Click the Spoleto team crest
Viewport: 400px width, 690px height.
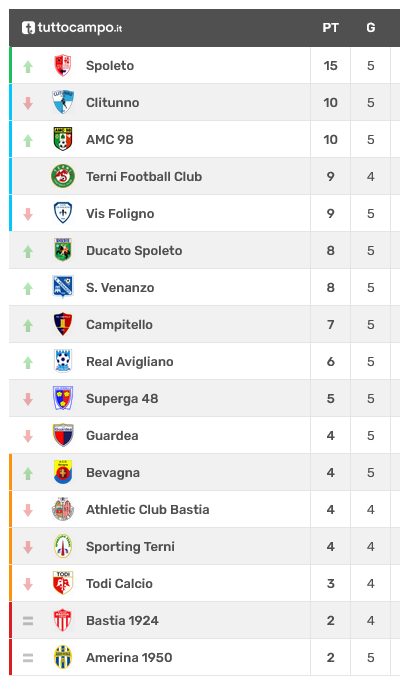(63, 66)
